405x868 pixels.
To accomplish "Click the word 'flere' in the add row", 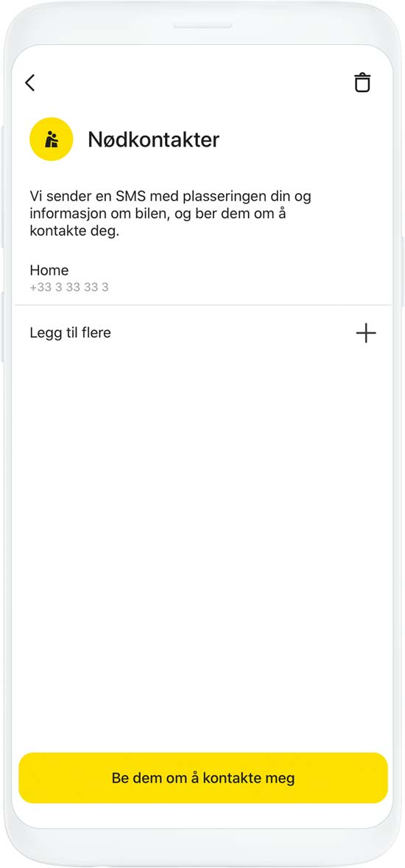I will (96, 333).
